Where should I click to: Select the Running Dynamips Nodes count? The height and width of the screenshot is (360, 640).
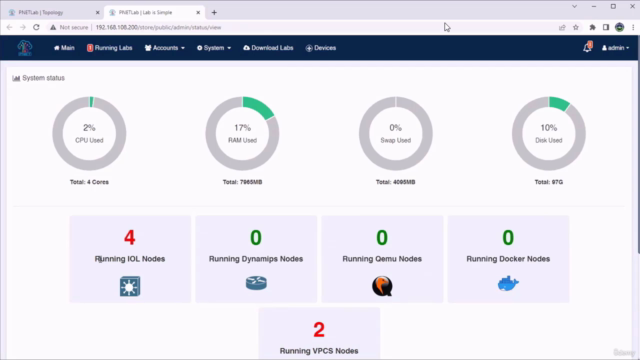[x=256, y=237]
